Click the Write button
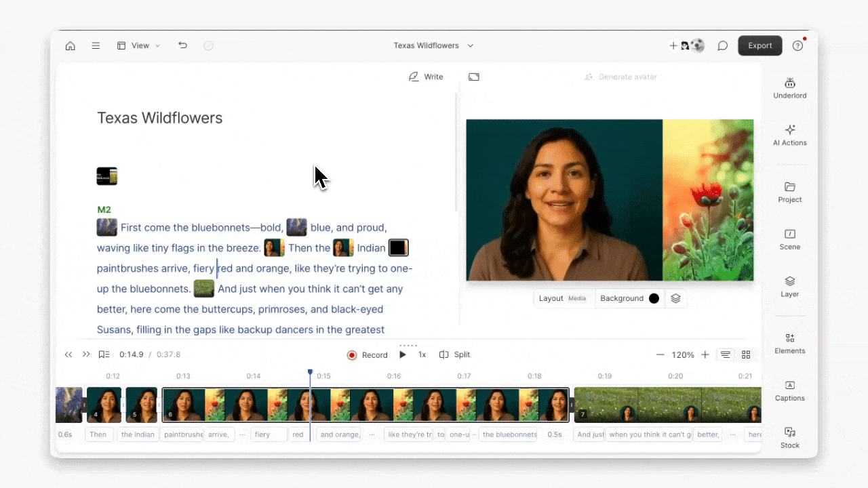 426,77
